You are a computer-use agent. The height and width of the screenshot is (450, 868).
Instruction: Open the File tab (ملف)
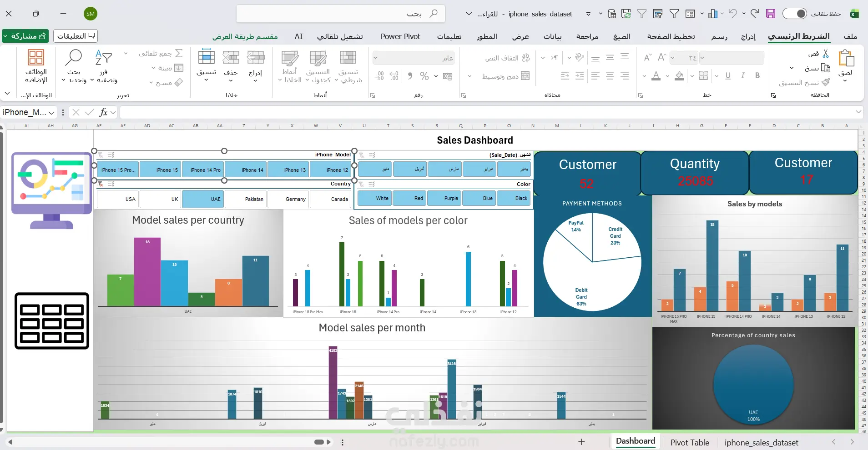(850, 36)
